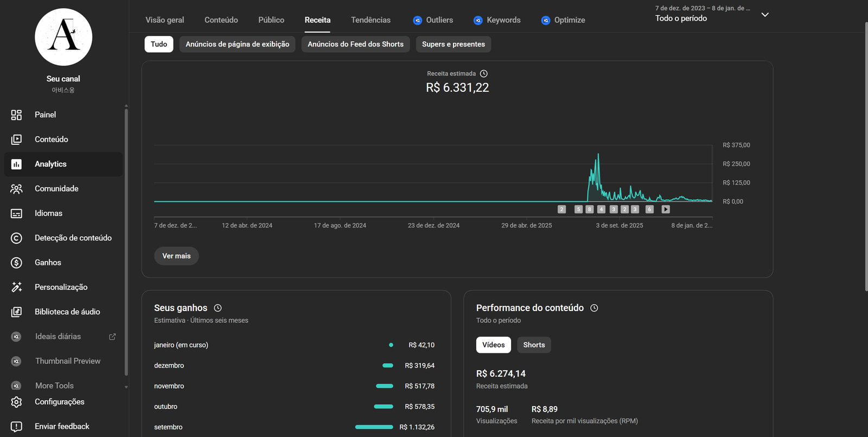
Task: Open the Ideais diárias external link
Action: click(112, 337)
